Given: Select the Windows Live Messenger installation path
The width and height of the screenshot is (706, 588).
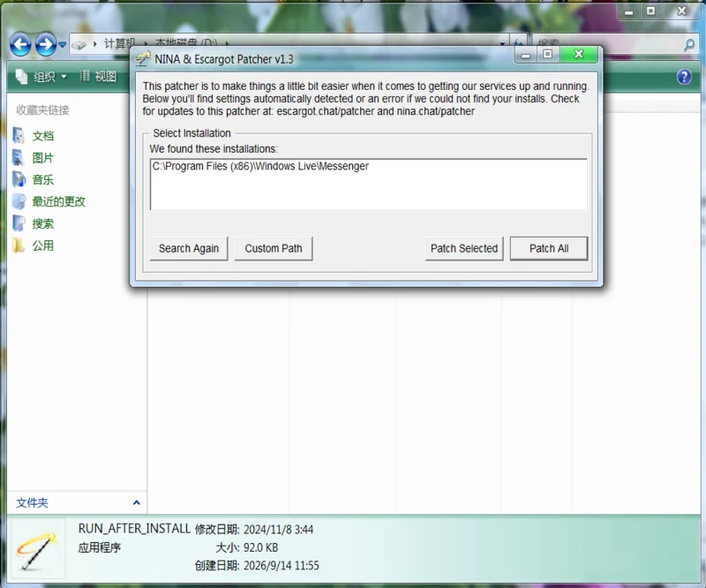Looking at the screenshot, I should coord(260,166).
